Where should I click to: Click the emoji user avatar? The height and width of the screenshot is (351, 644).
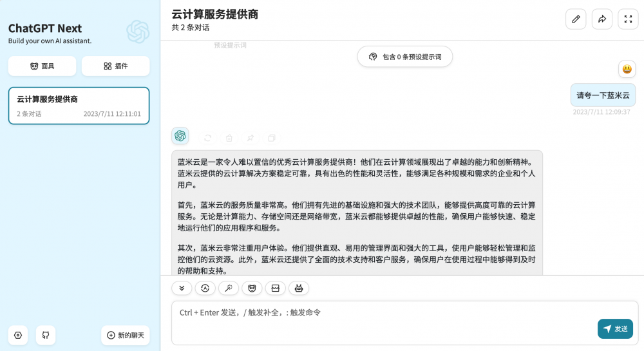click(627, 69)
